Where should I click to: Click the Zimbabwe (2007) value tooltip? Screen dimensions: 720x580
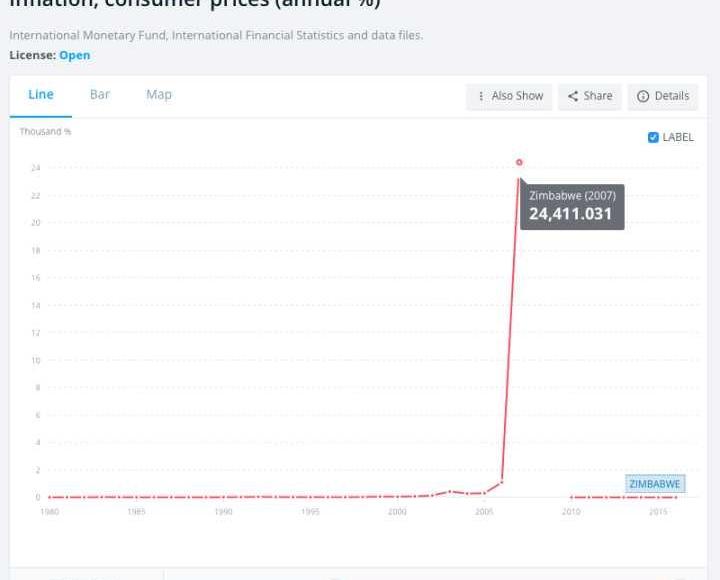click(571, 206)
